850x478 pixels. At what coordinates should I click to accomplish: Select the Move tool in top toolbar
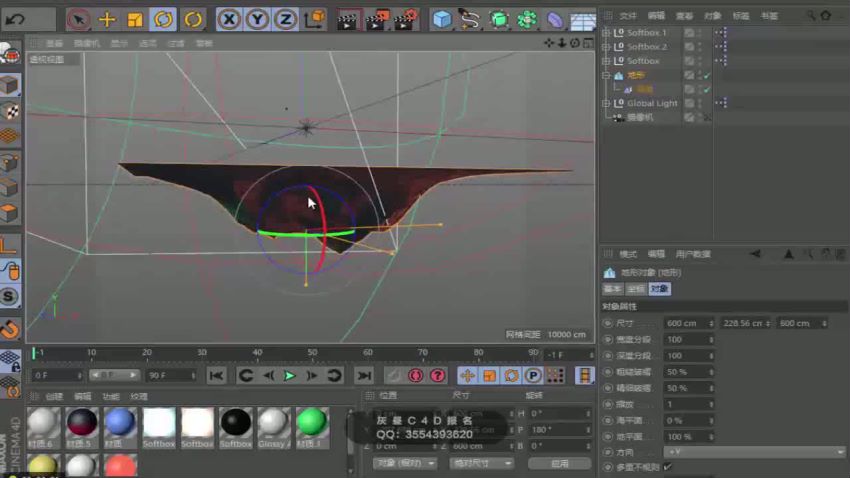coord(107,20)
